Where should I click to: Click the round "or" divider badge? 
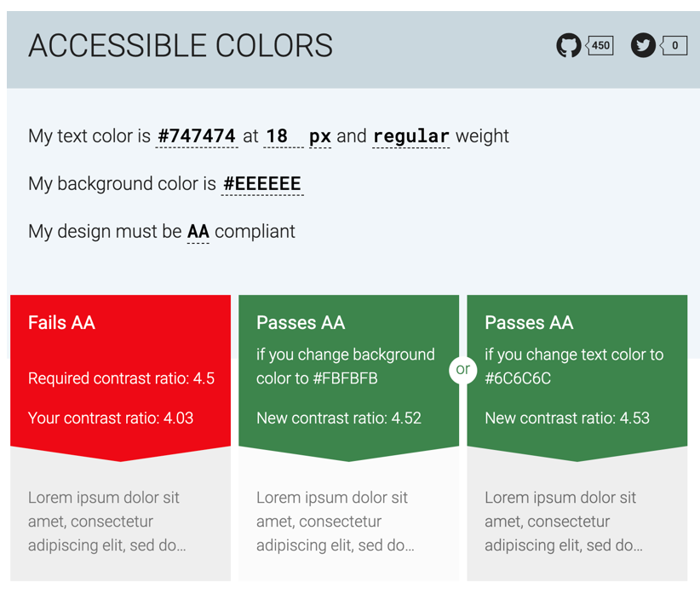[462, 369]
